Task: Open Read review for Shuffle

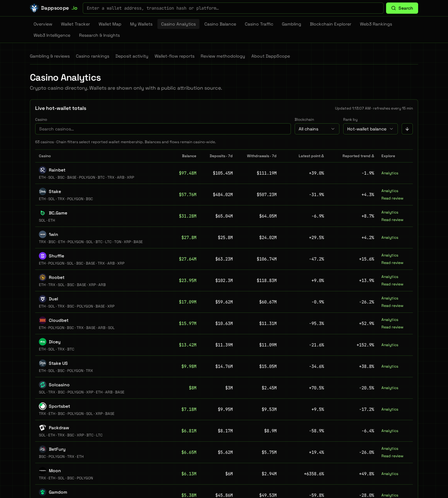Action: tap(392, 263)
